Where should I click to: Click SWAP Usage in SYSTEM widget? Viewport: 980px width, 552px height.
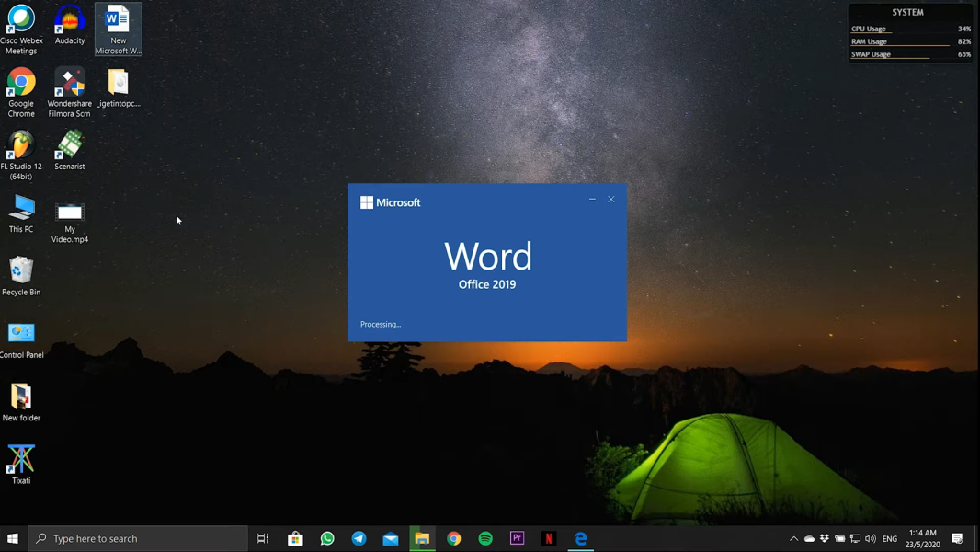911,54
